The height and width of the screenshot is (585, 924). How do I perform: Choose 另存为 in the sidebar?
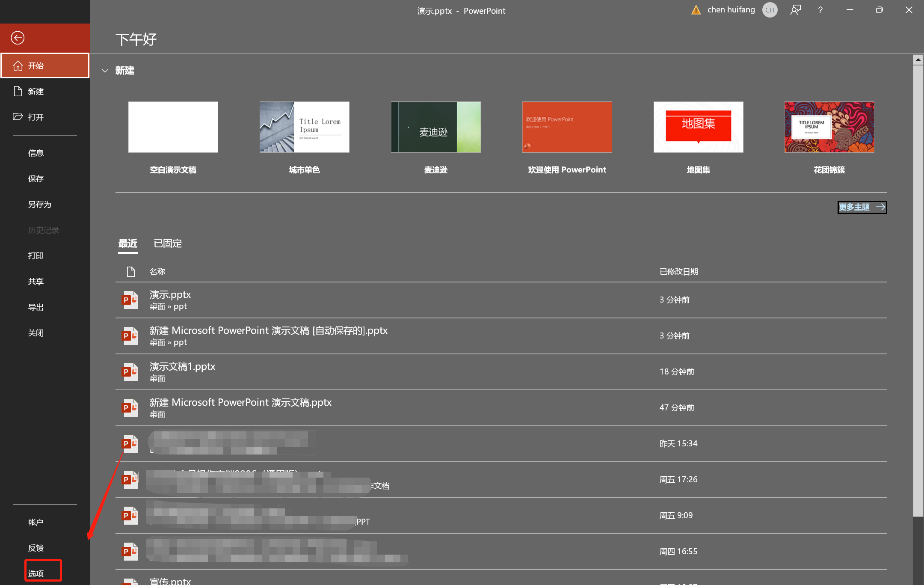(x=45, y=204)
